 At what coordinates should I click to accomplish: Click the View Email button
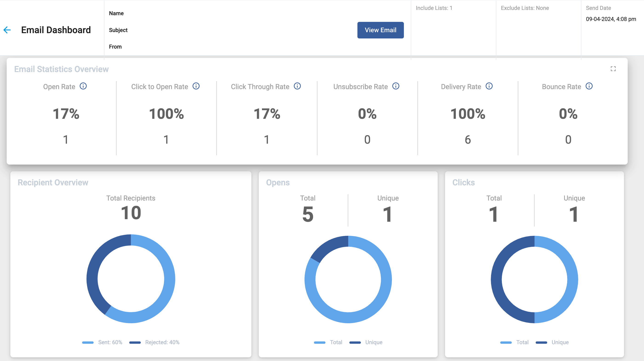coord(380,30)
